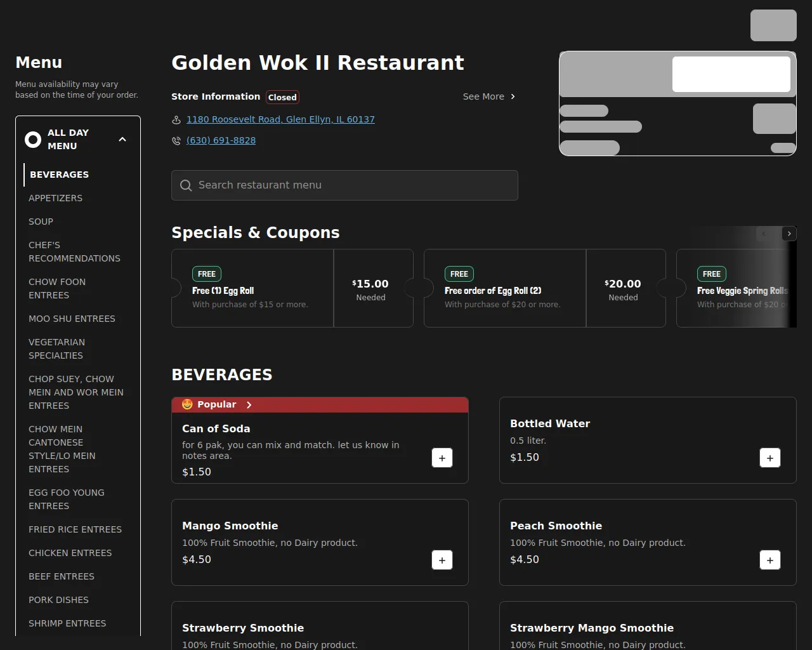The width and height of the screenshot is (812, 650).
Task: Select Chef's Recommendations category
Action: (x=74, y=251)
